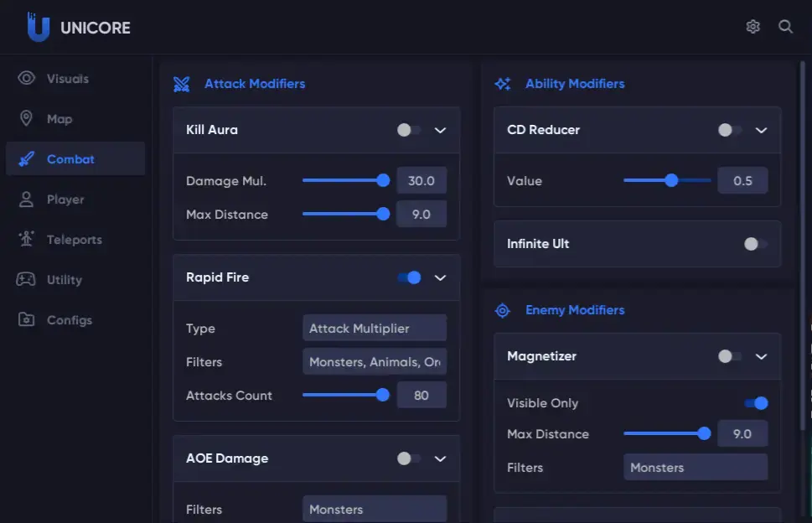812x523 pixels.
Task: Click the crossed swords Attack Modifiers icon
Action: (182, 84)
